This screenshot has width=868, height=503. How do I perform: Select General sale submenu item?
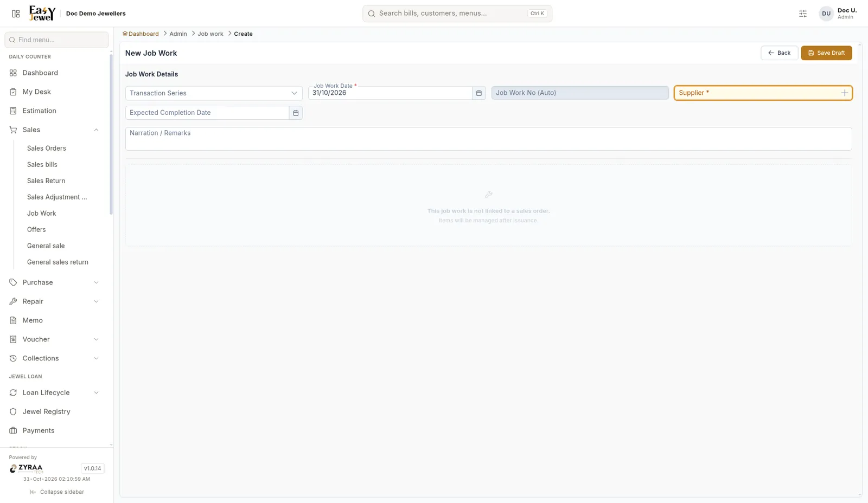(46, 246)
